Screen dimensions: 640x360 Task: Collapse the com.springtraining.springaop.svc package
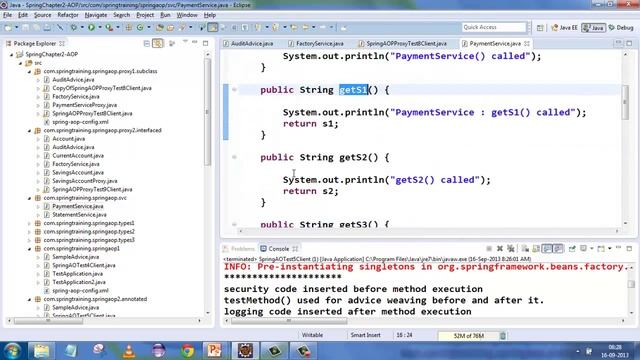(x=29, y=198)
